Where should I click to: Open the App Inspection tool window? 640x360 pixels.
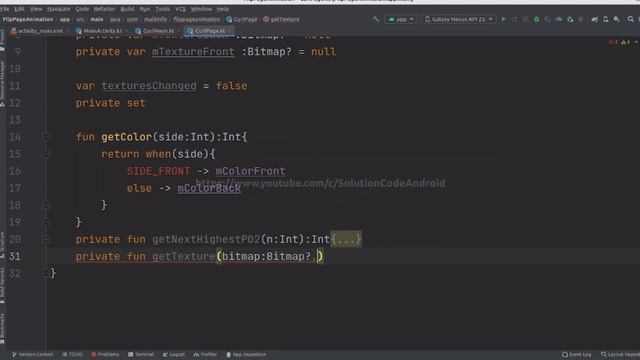[246, 354]
